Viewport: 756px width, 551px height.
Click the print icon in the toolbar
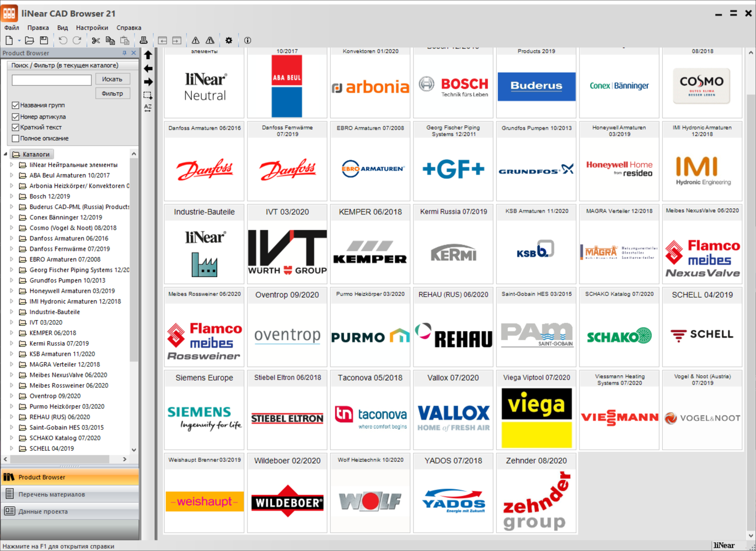[x=143, y=40]
